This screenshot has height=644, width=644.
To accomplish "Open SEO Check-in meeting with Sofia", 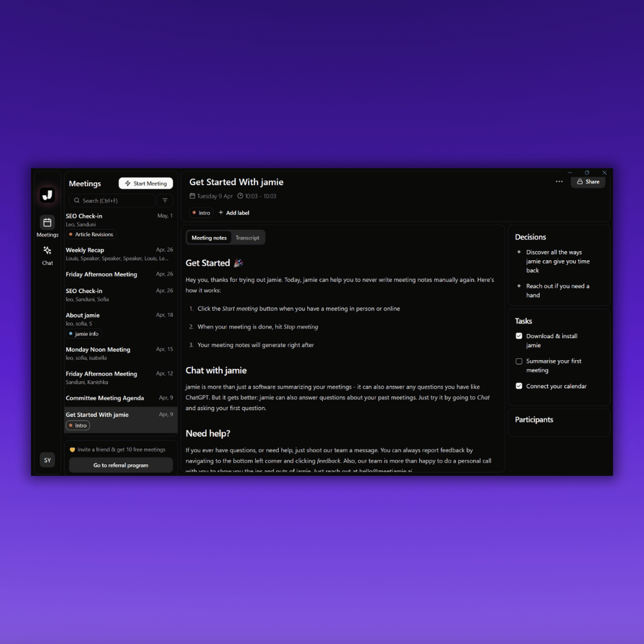I will click(x=120, y=294).
